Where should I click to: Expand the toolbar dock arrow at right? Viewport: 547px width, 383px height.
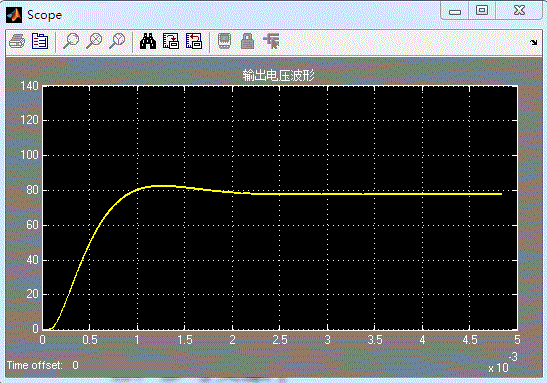click(533, 43)
